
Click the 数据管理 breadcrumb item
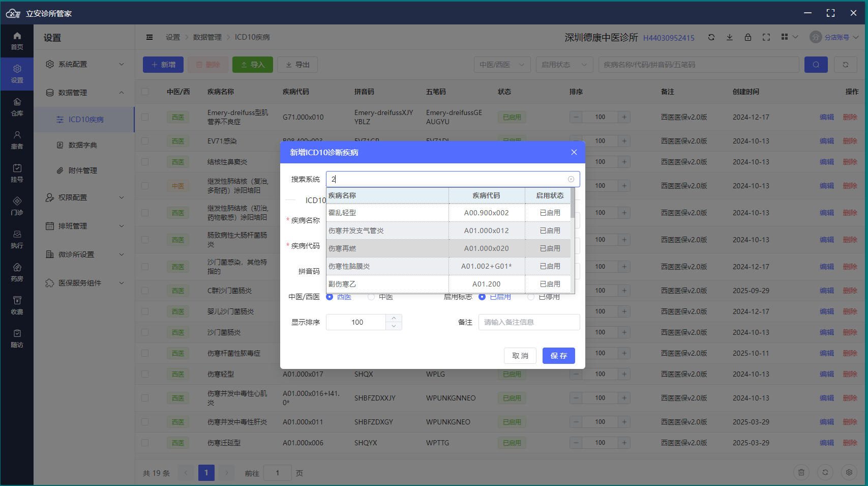coord(207,37)
